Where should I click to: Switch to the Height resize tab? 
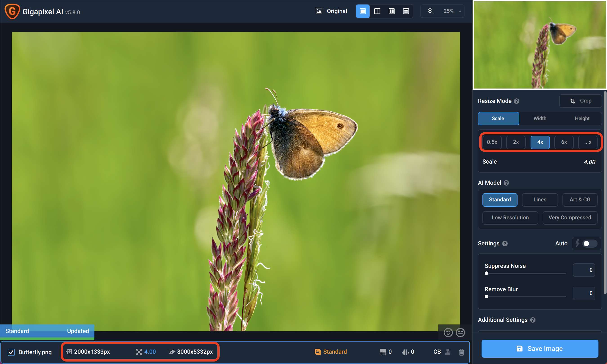coord(582,118)
